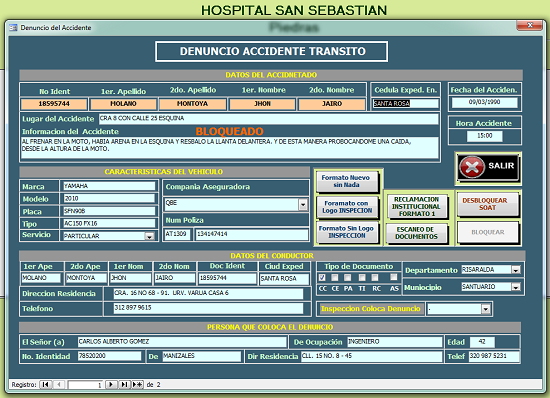Screen dimensions: 550x398
Task: Expand the Municipio SANTUARIO dropdown
Action: pyautogui.click(x=516, y=287)
